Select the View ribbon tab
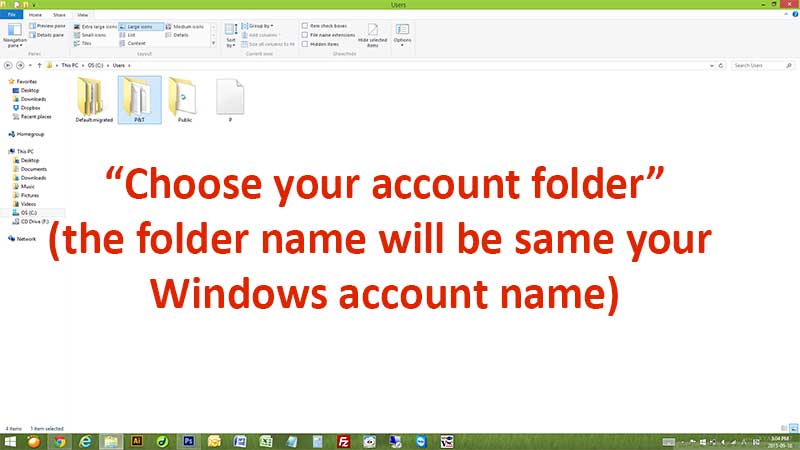 (83, 15)
